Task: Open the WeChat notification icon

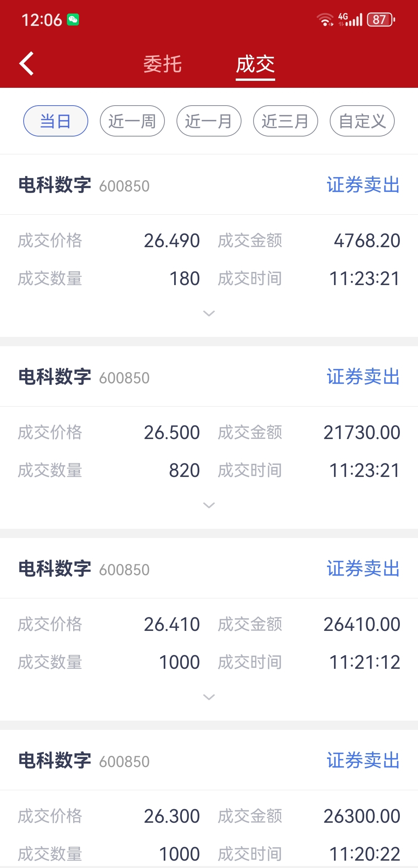Action: pos(73,20)
